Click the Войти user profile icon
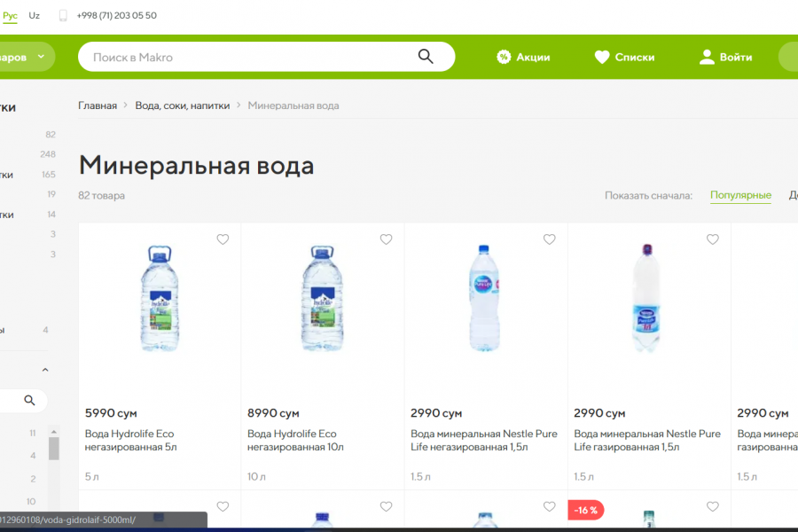Image resolution: width=798 pixels, height=532 pixels. coord(707,57)
